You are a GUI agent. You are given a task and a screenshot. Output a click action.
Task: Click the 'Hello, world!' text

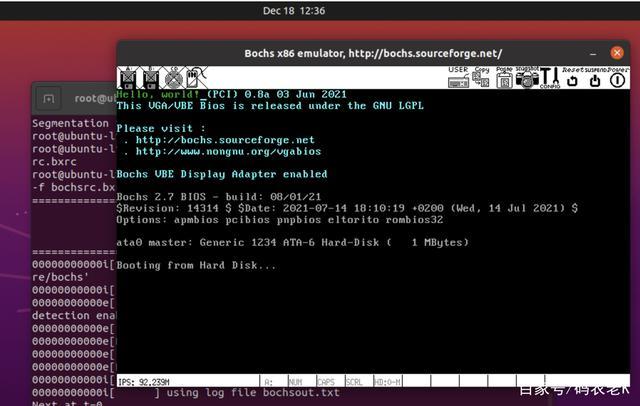(158, 94)
